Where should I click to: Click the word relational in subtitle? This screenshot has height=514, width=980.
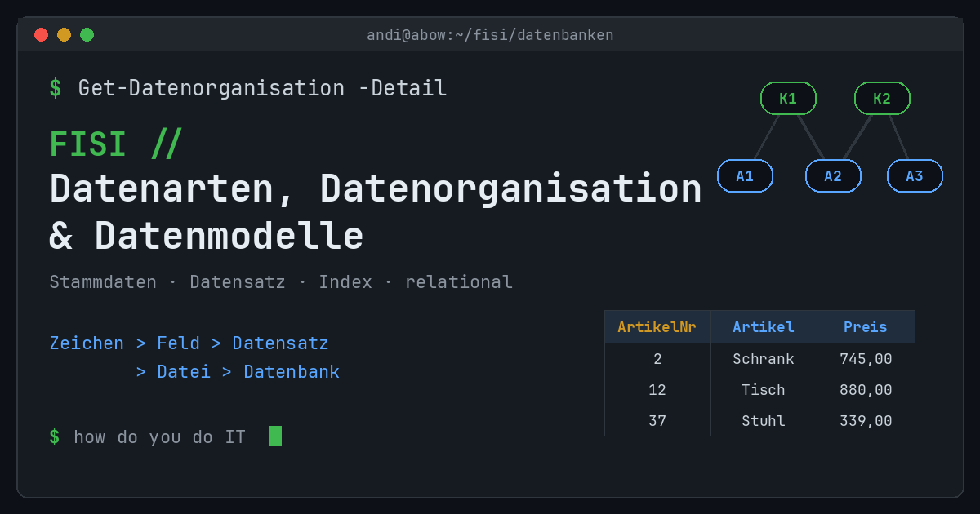pos(459,282)
